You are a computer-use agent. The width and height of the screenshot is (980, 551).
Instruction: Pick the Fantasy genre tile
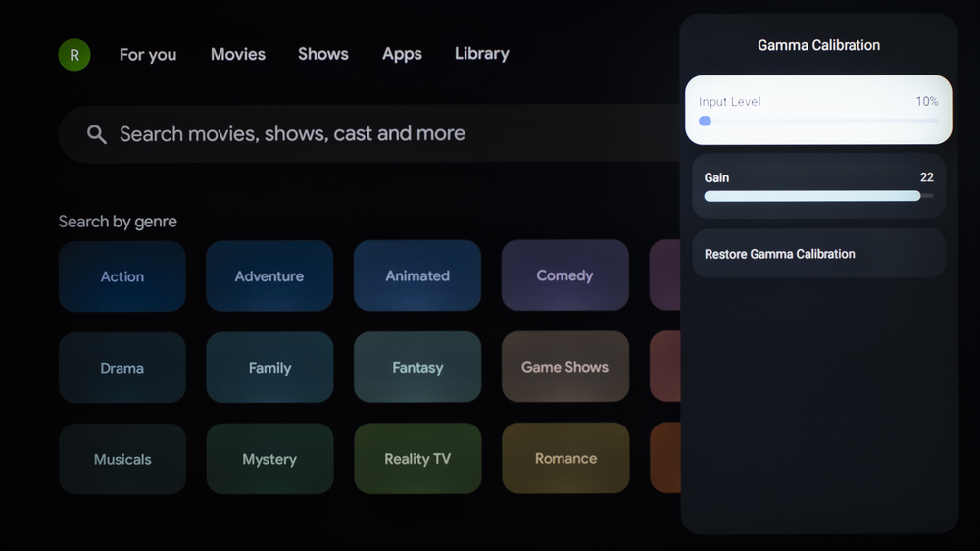click(x=417, y=368)
